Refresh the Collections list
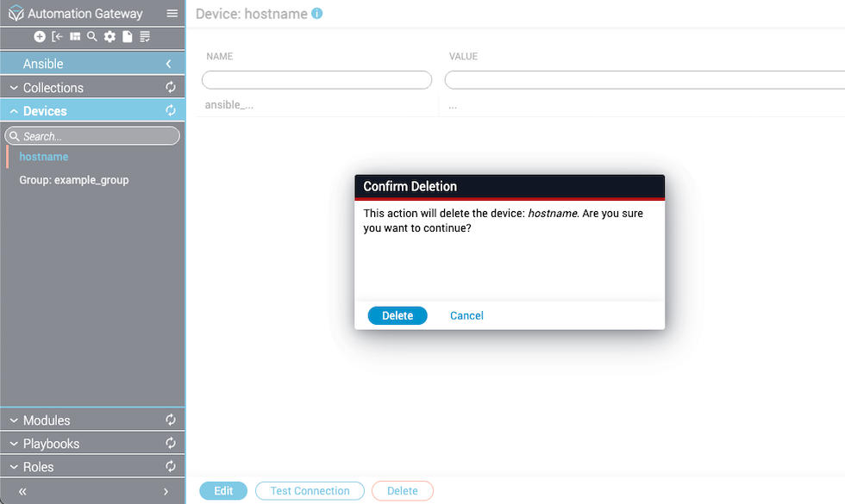 click(x=171, y=87)
